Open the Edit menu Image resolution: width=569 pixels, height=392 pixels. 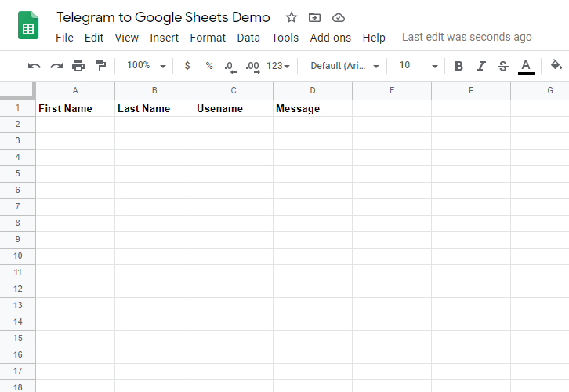coord(94,38)
